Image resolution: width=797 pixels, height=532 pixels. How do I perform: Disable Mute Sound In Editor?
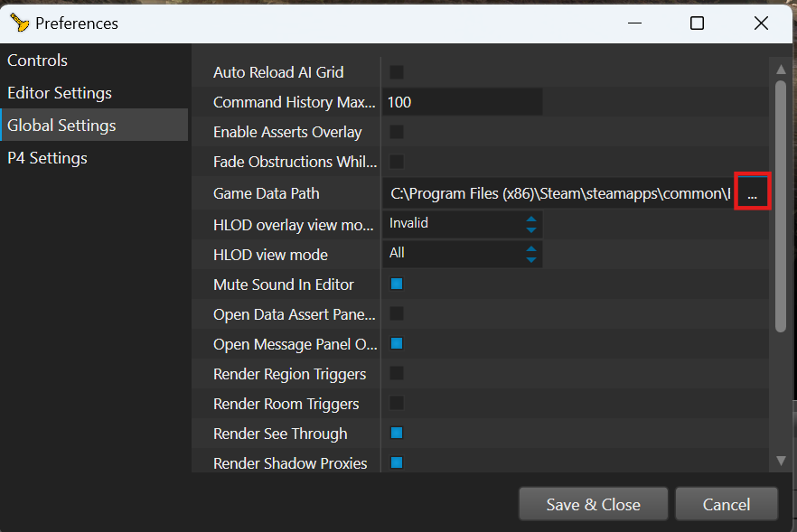(397, 285)
